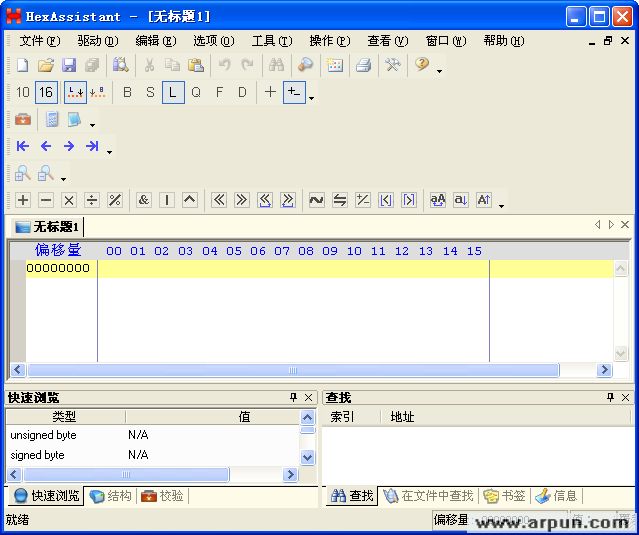
Task: Go forward with the right arrow
Action: 69,146
